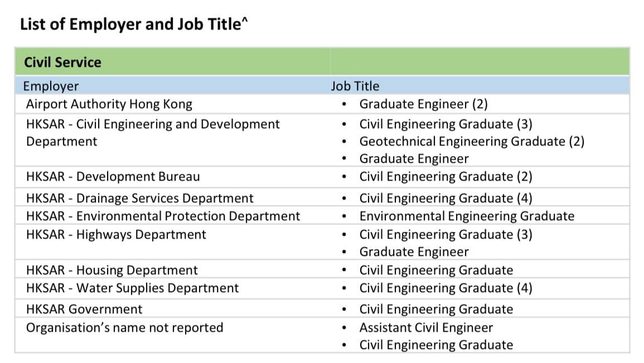This screenshot has width=644, height=363.
Task: Select the "HKSAR - Highways Department" cell
Action: 116,235
